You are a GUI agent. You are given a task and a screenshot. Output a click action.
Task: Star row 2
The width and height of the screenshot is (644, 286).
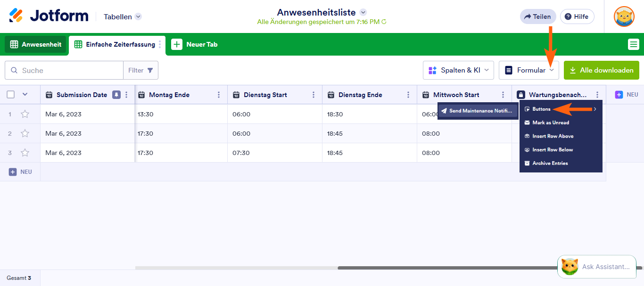pos(25,133)
